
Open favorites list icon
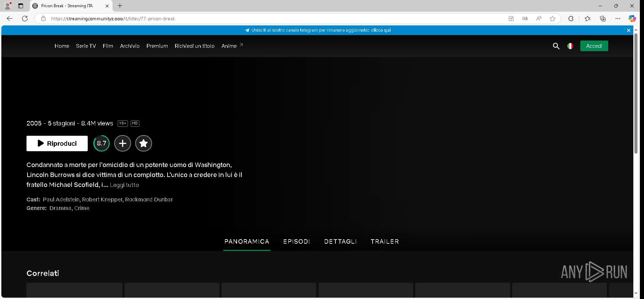click(588, 19)
